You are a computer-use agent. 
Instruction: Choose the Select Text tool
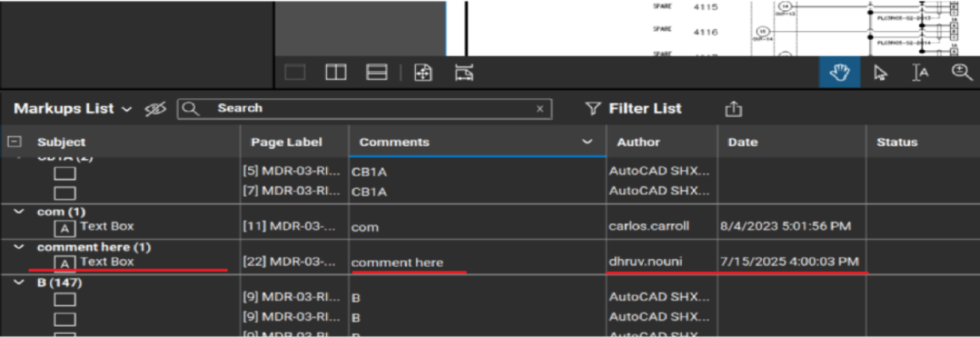click(x=921, y=73)
